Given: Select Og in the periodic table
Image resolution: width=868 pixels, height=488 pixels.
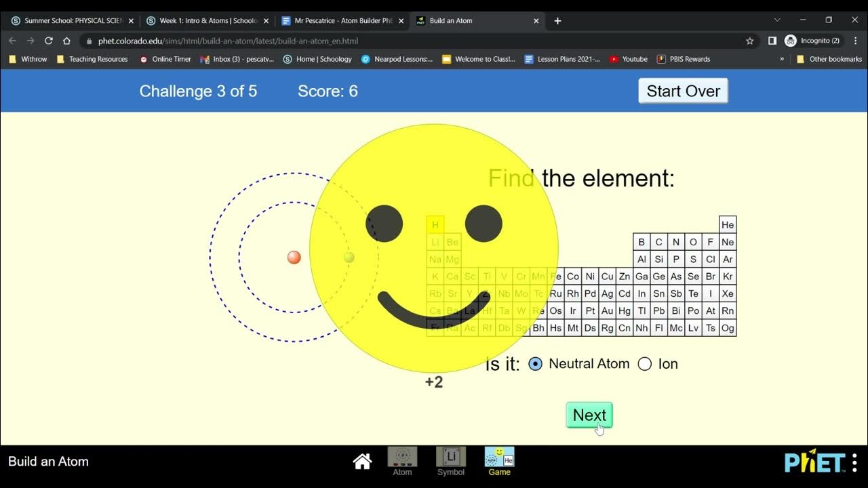Looking at the screenshot, I should [x=728, y=328].
